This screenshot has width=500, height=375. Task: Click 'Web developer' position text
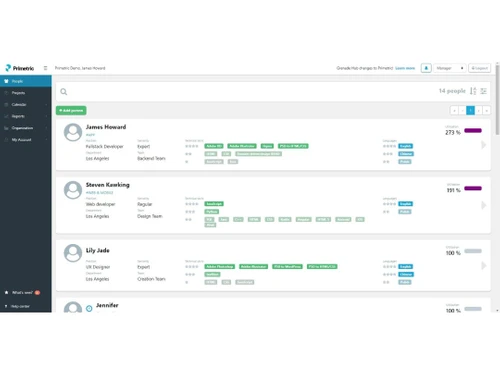pyautogui.click(x=100, y=204)
